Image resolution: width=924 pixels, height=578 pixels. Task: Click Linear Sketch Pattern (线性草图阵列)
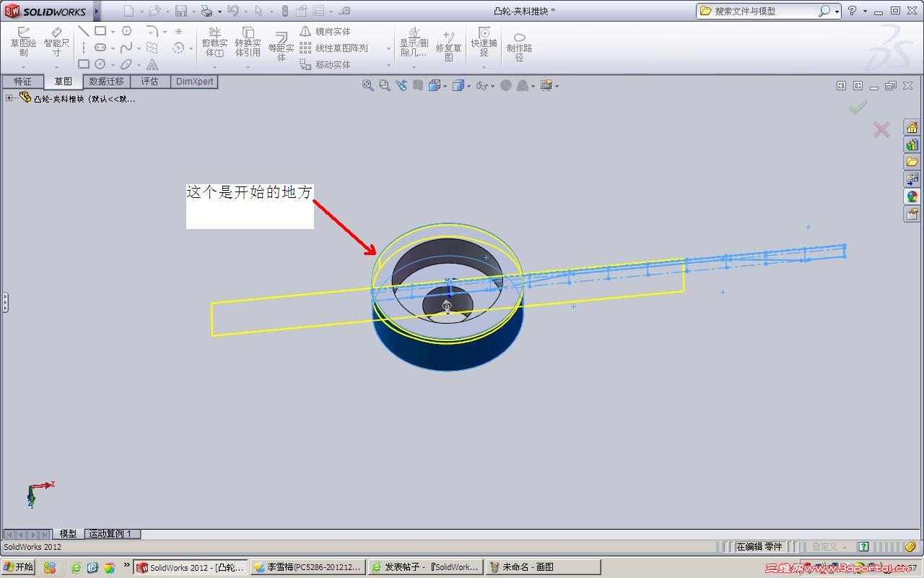pos(334,48)
